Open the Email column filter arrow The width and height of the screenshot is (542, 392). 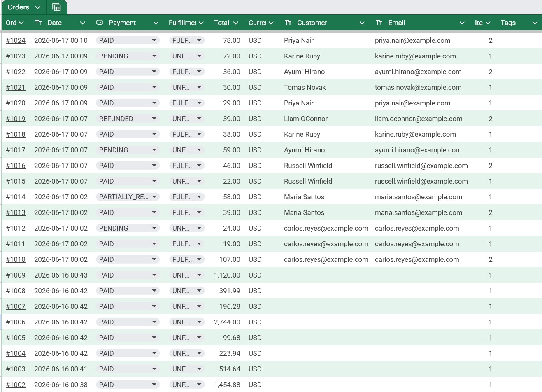pyautogui.click(x=462, y=23)
